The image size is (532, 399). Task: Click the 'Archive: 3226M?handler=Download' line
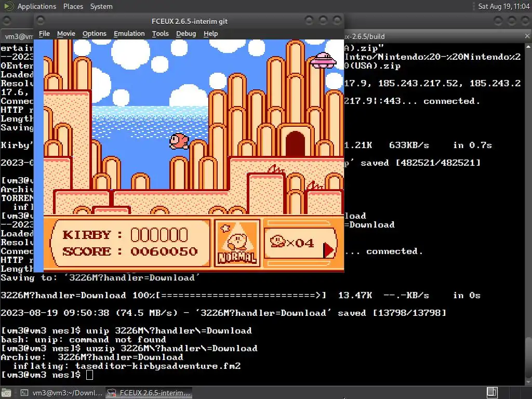click(x=92, y=357)
